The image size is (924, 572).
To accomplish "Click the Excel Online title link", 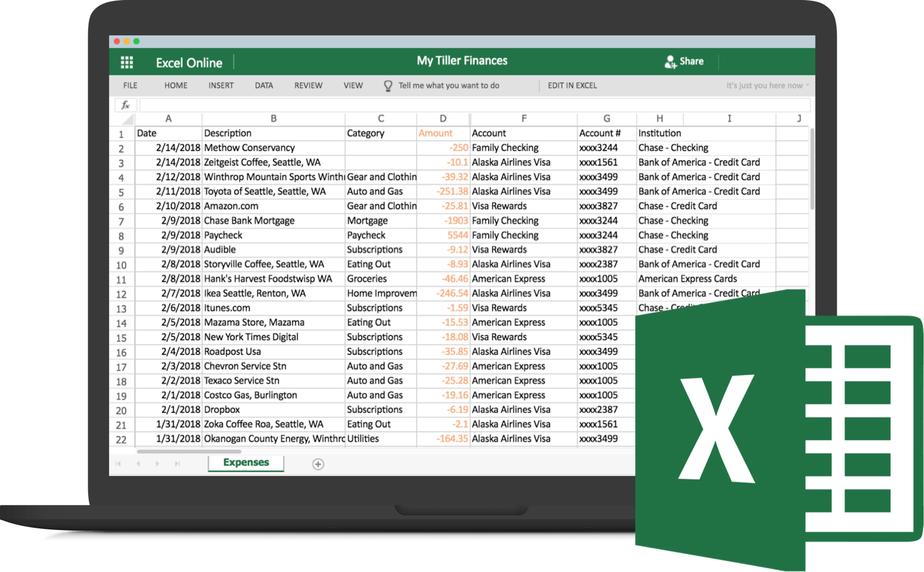I will (x=189, y=63).
